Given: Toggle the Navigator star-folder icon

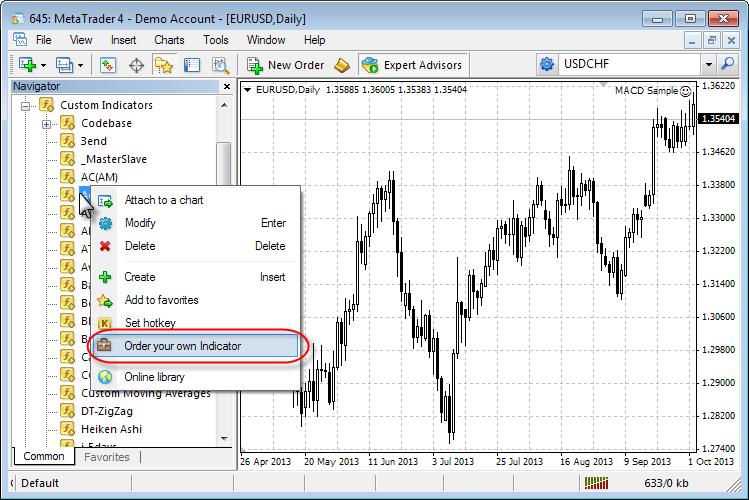Looking at the screenshot, I should click(x=164, y=64).
